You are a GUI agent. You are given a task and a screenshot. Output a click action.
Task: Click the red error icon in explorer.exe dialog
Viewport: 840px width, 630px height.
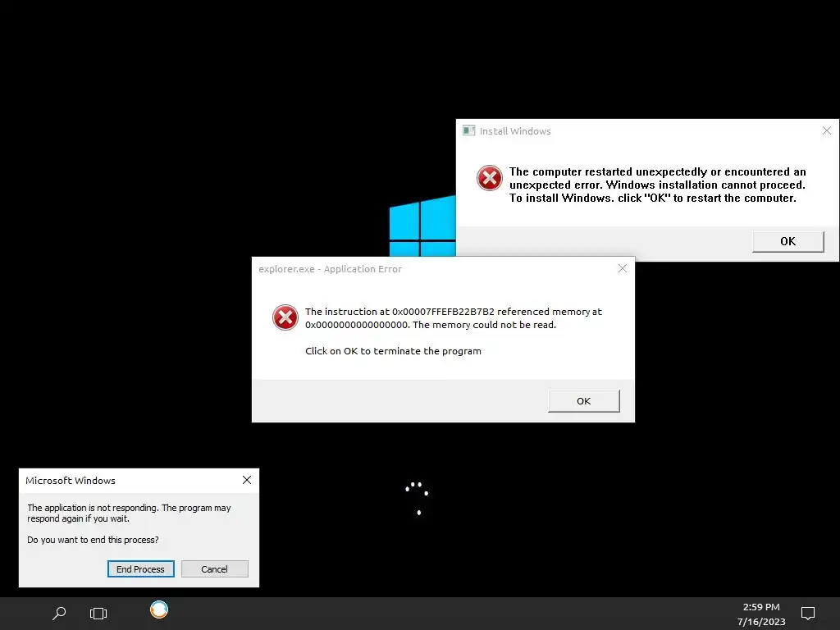285,317
